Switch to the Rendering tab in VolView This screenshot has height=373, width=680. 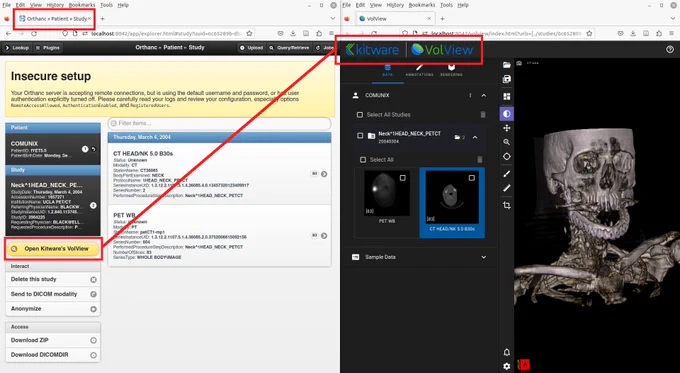451,70
